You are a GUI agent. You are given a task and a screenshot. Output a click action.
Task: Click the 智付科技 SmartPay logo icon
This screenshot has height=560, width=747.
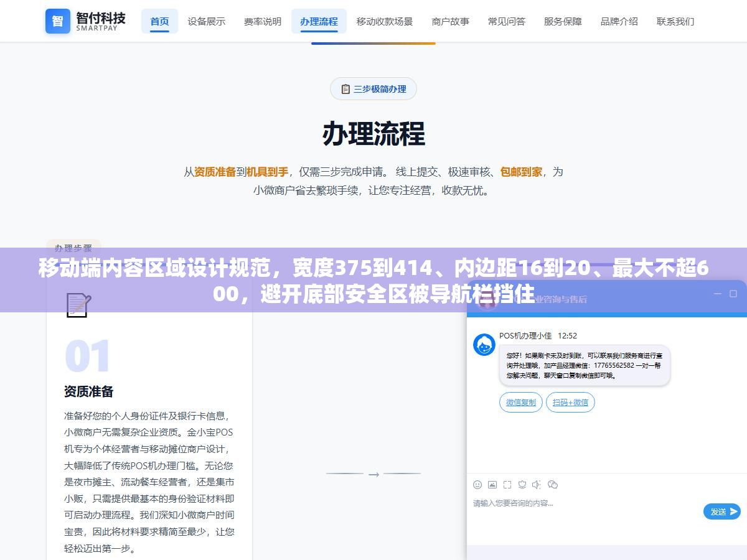[58, 21]
